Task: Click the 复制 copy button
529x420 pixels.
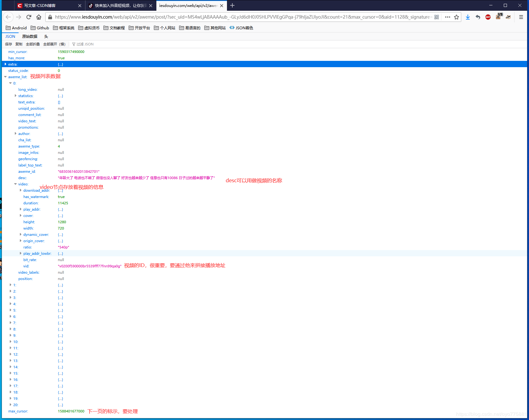Action: coord(19,44)
